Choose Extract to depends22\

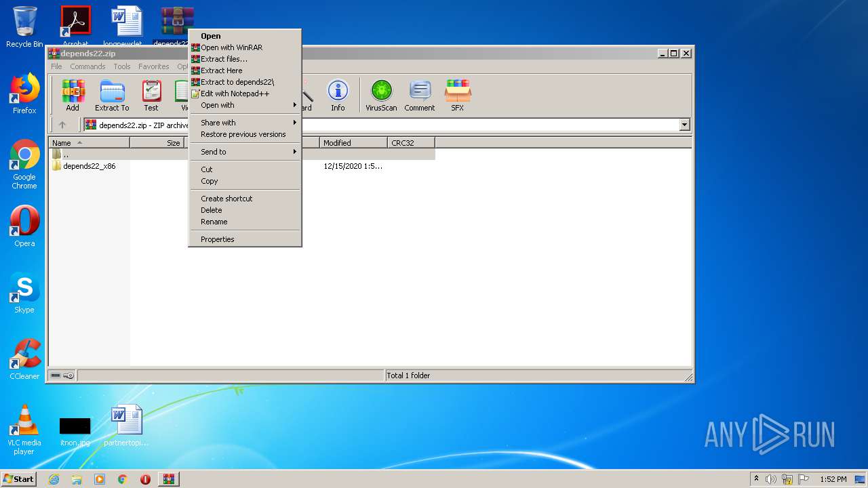pyautogui.click(x=245, y=82)
